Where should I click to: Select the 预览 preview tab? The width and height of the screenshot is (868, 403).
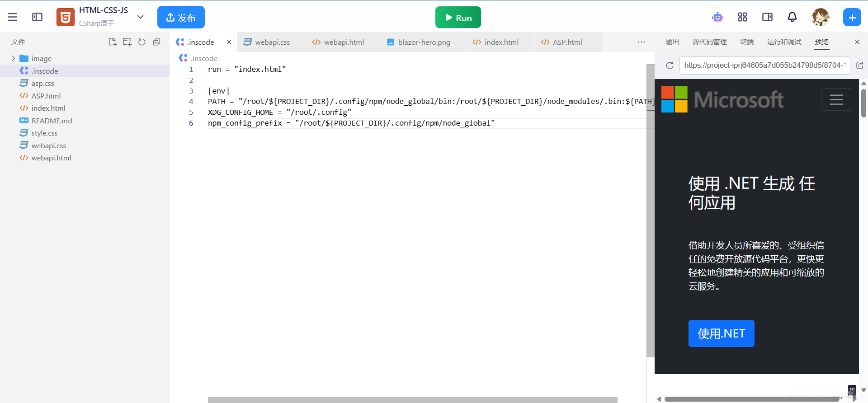pos(821,42)
